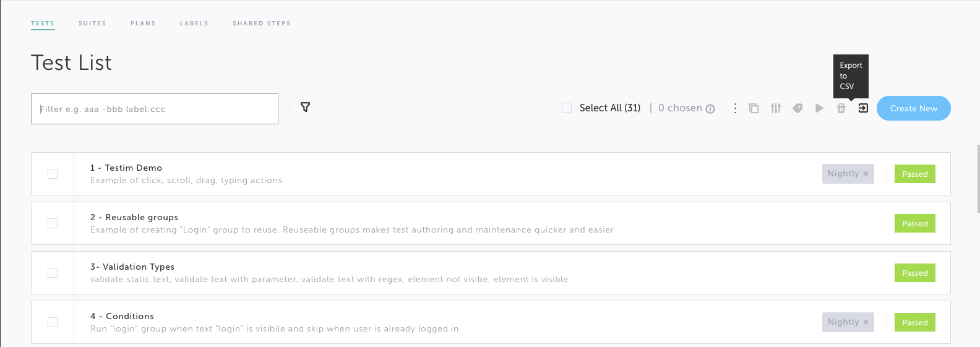980x347 pixels.
Task: Check the box for Testim Demo test
Action: pyautogui.click(x=53, y=174)
